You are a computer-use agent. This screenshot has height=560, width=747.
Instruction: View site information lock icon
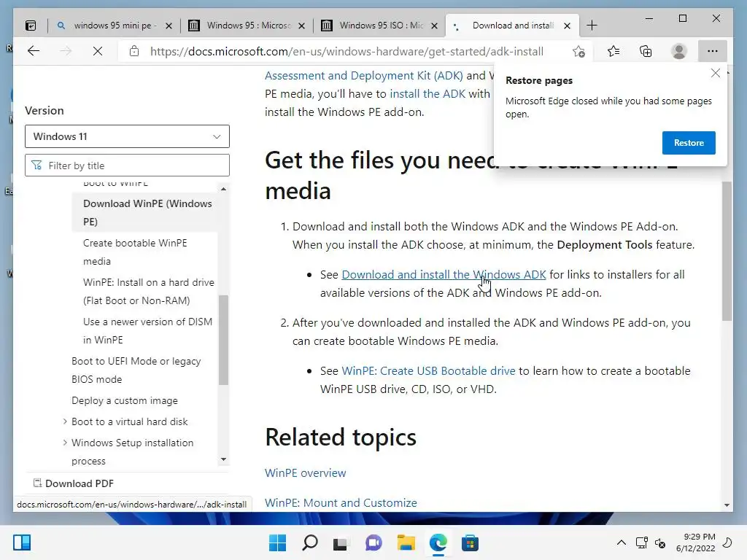(134, 51)
